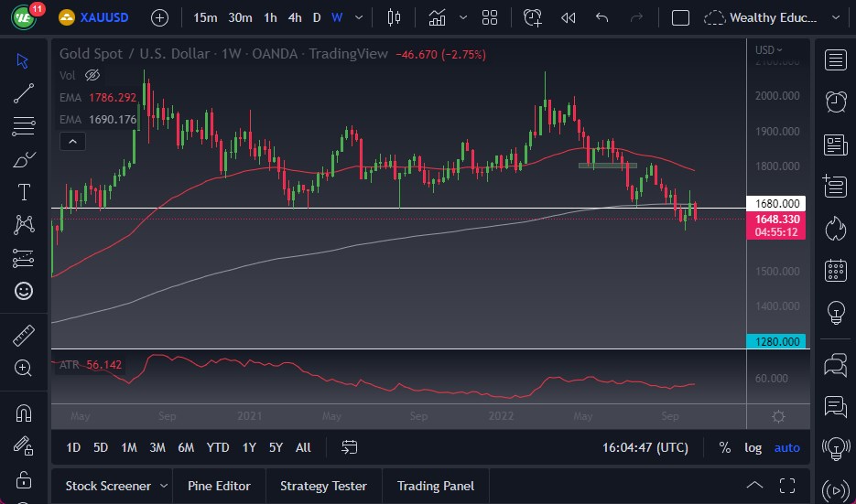
Task: Open the calendar panel in right sidebar
Action: [x=835, y=270]
